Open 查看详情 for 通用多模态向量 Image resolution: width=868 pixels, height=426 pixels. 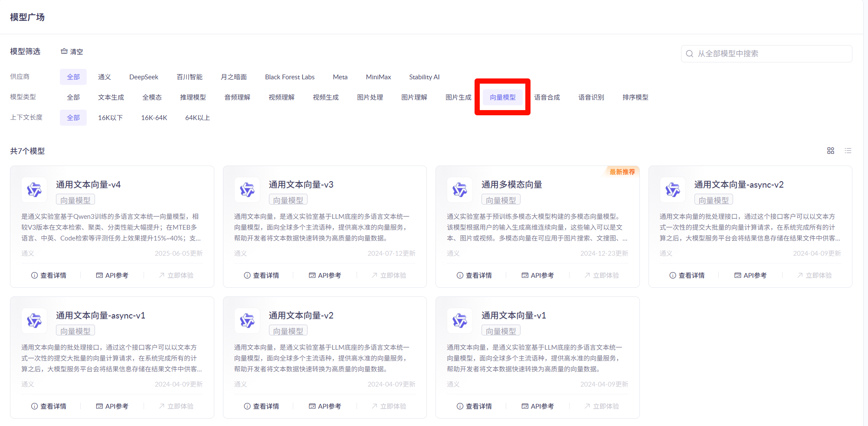pos(474,276)
